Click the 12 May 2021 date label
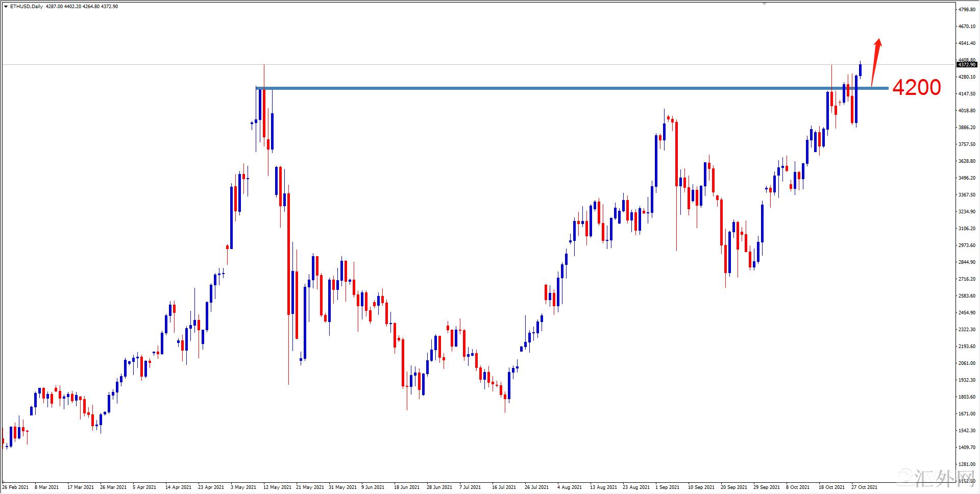980x494 pixels. pyautogui.click(x=277, y=487)
